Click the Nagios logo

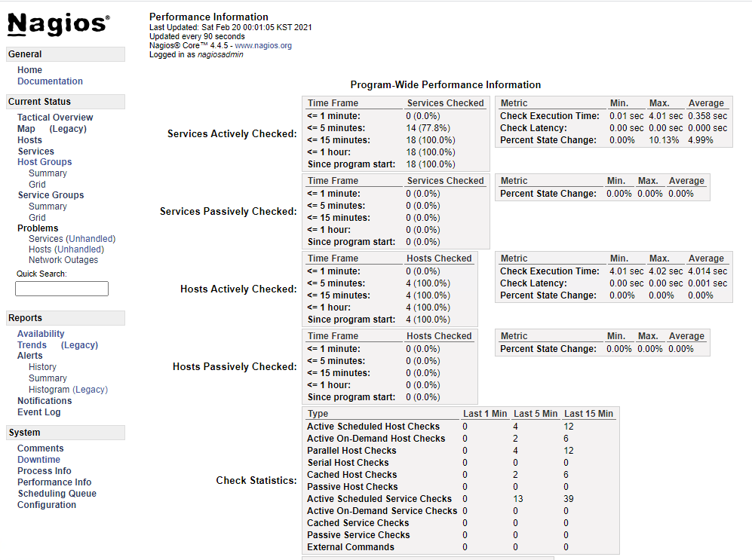[59, 24]
